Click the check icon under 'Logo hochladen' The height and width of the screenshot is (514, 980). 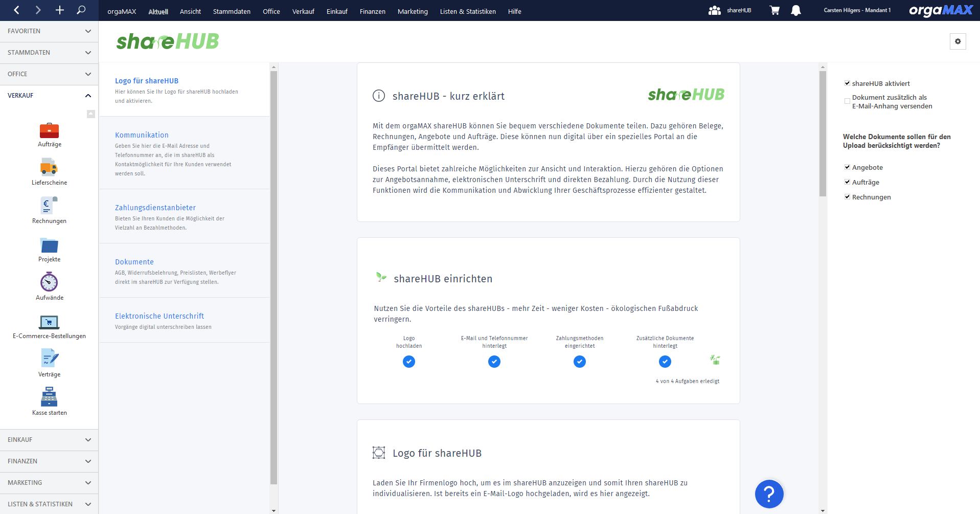409,362
